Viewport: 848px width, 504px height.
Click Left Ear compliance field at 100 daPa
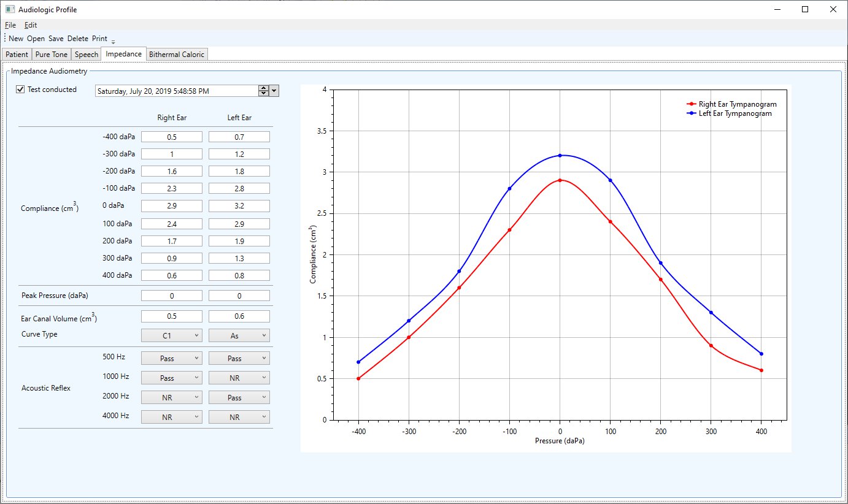click(239, 224)
